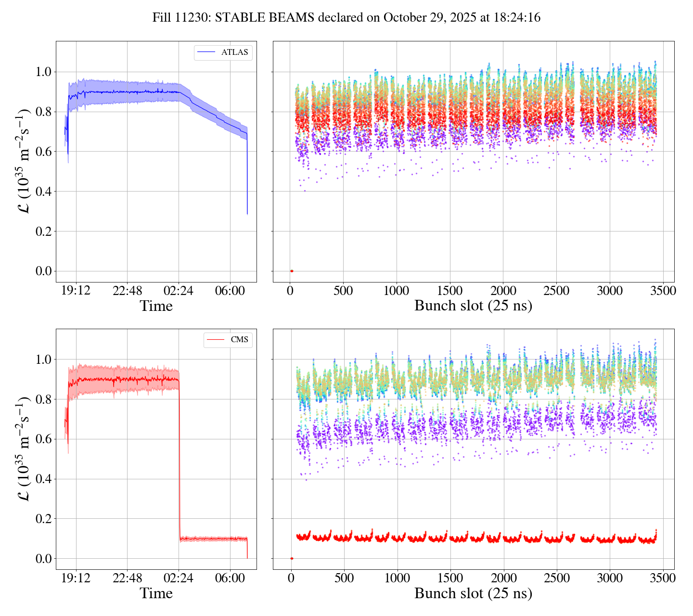Click the red line sample in CMS legend
The image size is (693, 616).
click(x=215, y=340)
